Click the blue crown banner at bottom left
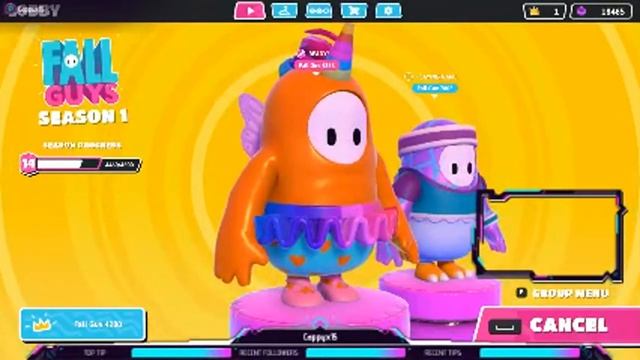The image size is (640, 360). 83,324
